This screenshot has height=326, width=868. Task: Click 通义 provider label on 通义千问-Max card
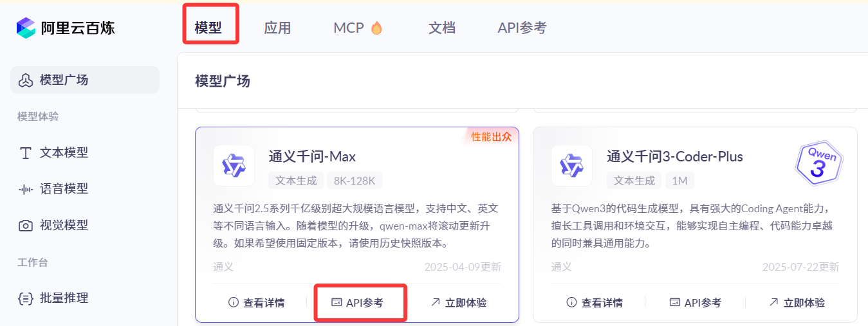(x=223, y=267)
